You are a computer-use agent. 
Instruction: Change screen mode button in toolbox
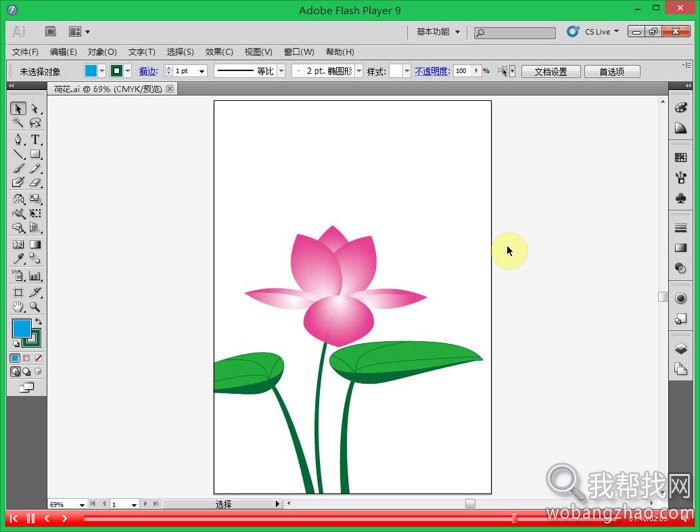(27, 387)
